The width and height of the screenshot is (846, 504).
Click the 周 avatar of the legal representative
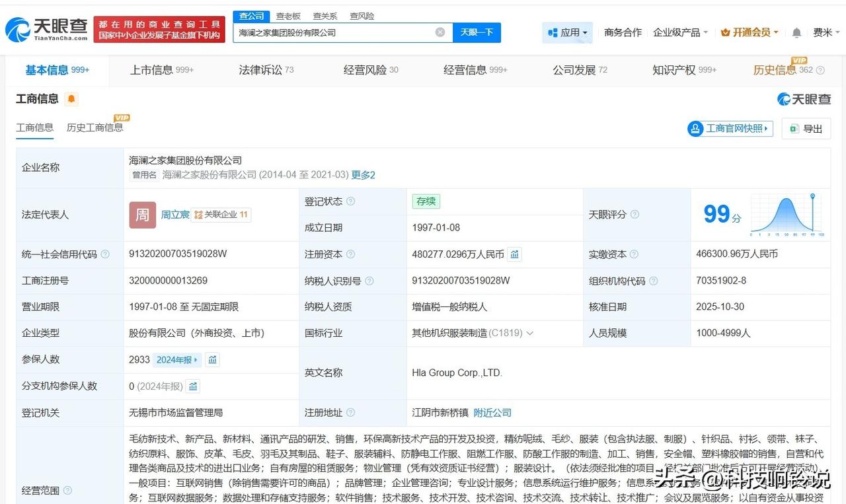pyautogui.click(x=143, y=215)
